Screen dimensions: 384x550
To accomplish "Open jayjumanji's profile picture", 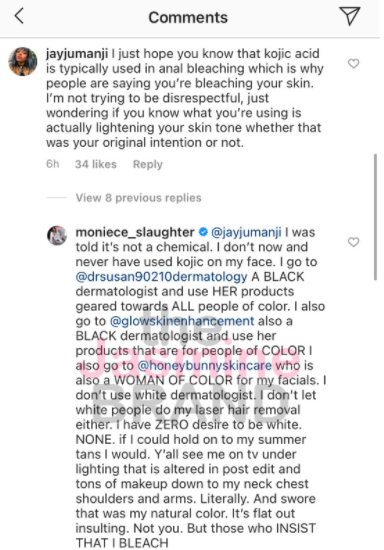I will coord(23,62).
